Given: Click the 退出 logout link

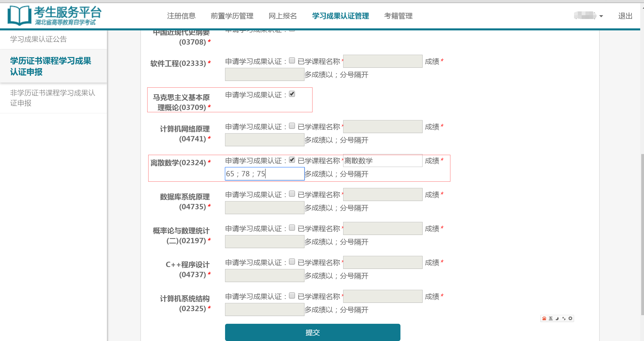Looking at the screenshot, I should [625, 16].
